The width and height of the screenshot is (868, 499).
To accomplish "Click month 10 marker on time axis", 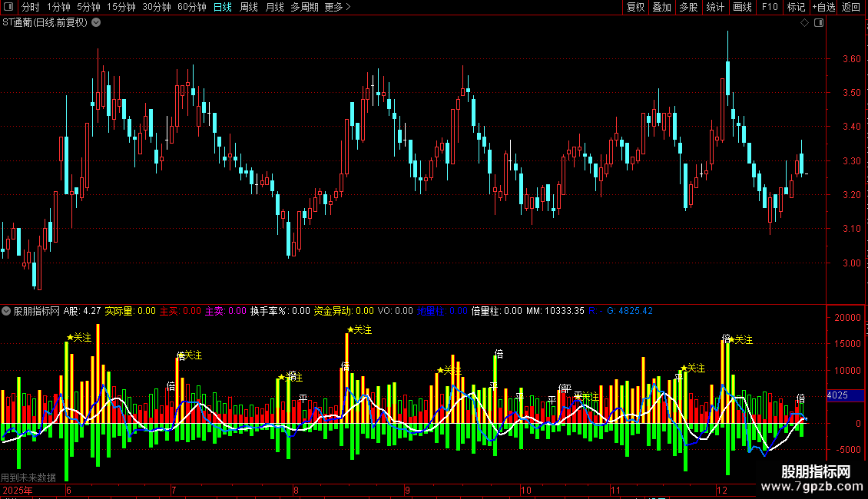I will (526, 490).
